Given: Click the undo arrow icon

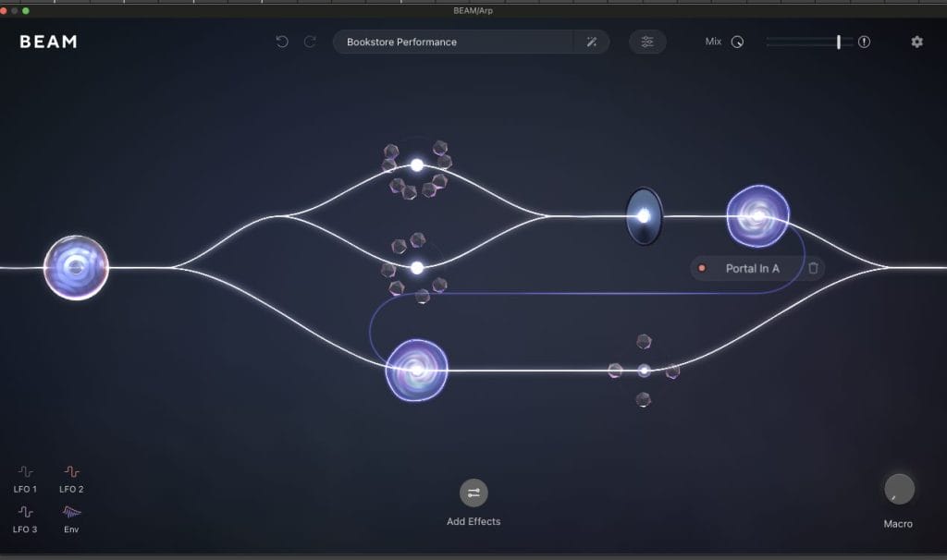Looking at the screenshot, I should tap(282, 42).
